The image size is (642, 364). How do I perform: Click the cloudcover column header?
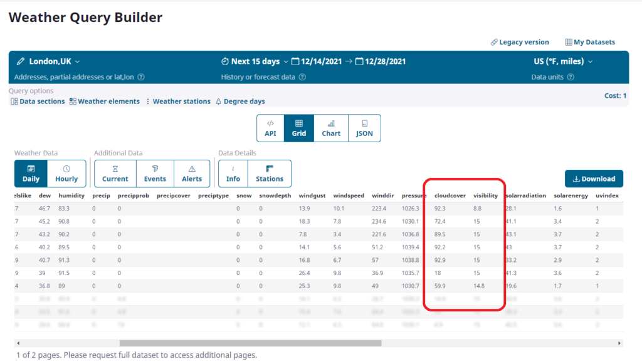coord(450,195)
